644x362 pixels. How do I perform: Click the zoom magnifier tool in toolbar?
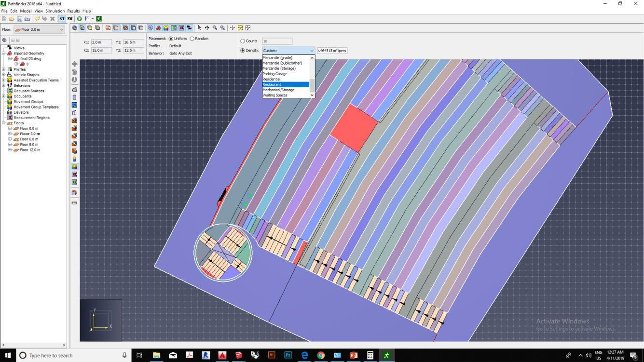[215, 28]
